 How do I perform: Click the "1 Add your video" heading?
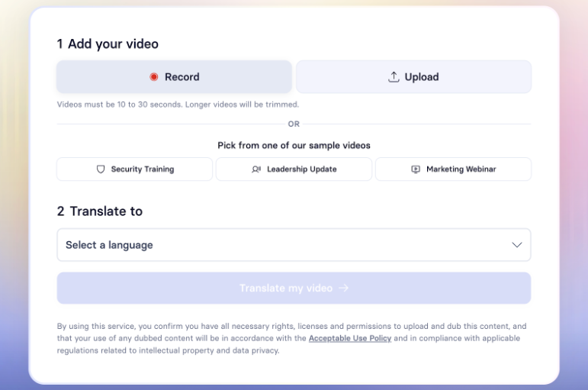pyautogui.click(x=108, y=44)
